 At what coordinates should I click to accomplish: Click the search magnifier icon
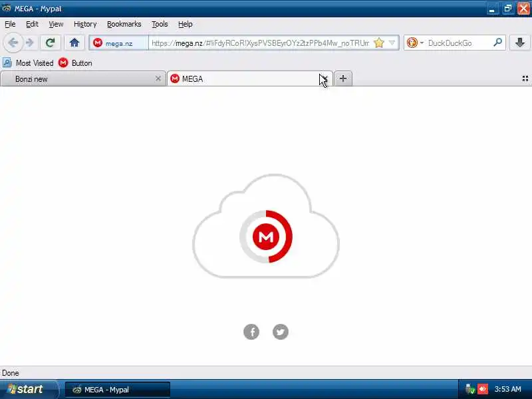497,43
